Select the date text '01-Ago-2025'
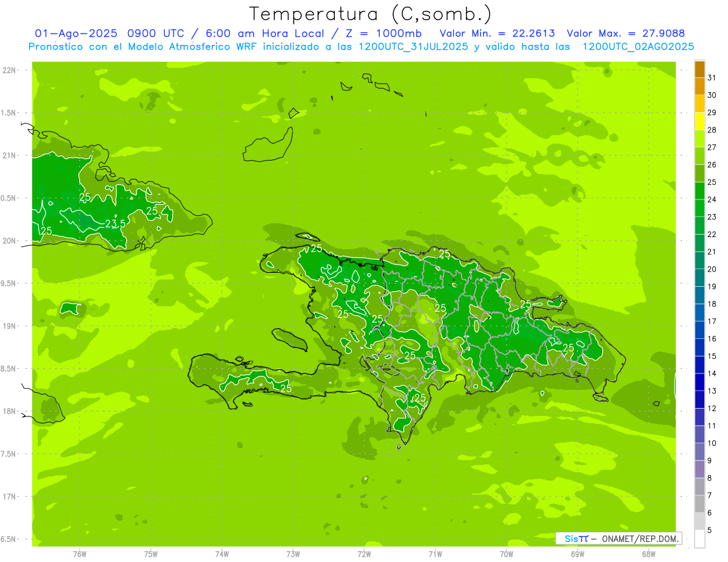The width and height of the screenshot is (728, 562). click(x=76, y=33)
